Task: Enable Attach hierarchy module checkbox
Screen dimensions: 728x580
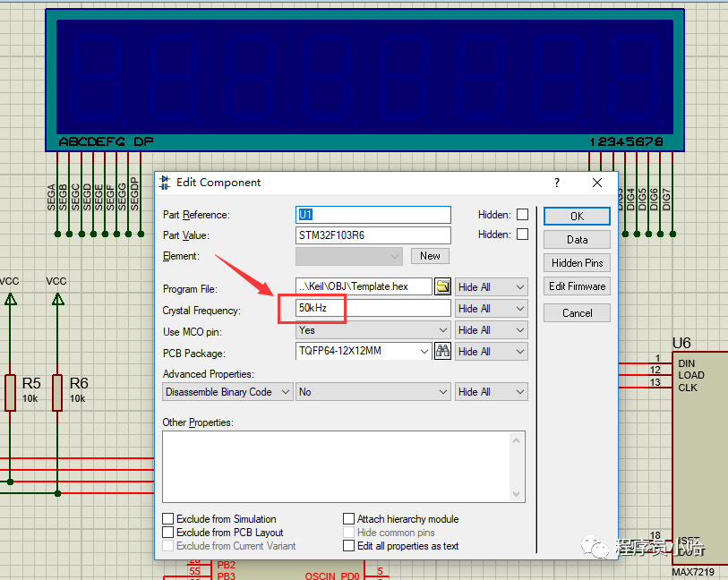Action: pyautogui.click(x=349, y=519)
